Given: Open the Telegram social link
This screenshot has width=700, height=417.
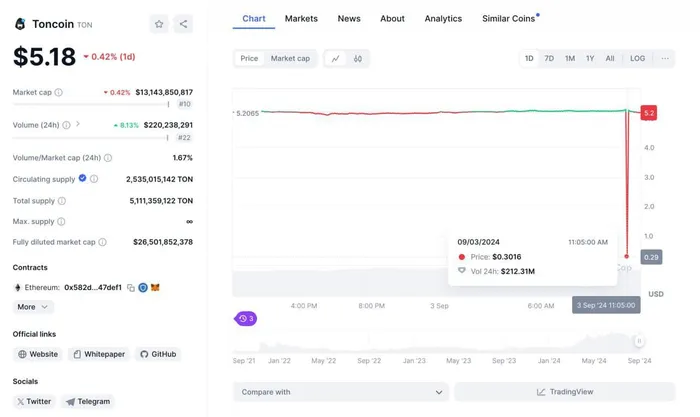Looking at the screenshot, I should click(88, 401).
